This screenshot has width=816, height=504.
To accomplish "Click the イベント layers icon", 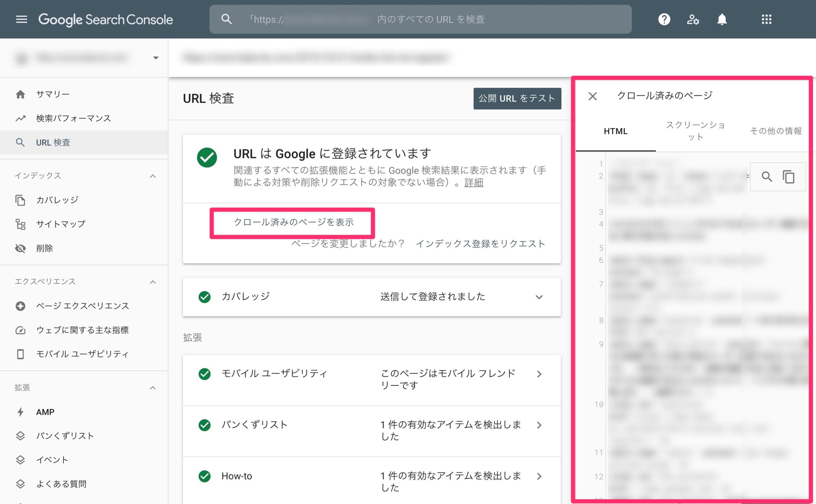I will coord(20,460).
